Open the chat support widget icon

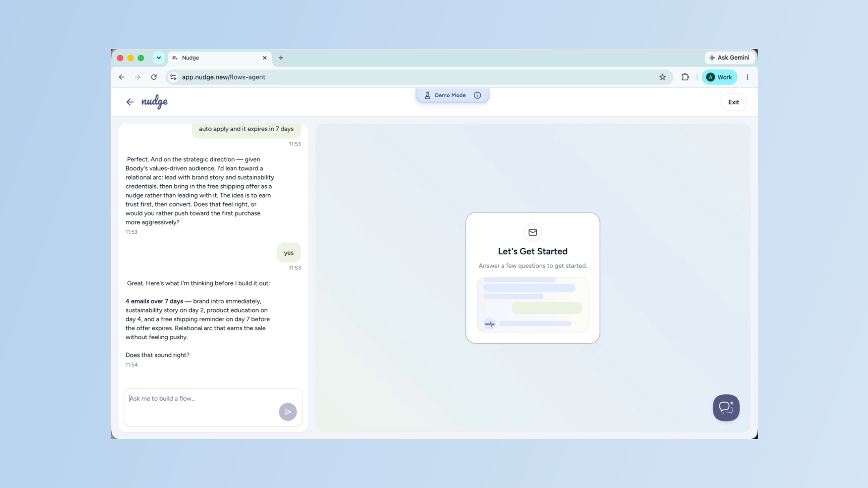click(x=726, y=408)
